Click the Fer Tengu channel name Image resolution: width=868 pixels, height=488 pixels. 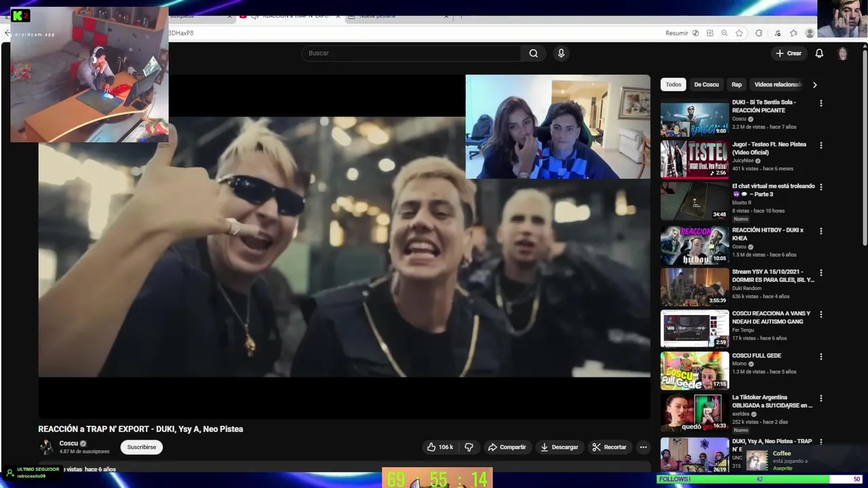(743, 330)
